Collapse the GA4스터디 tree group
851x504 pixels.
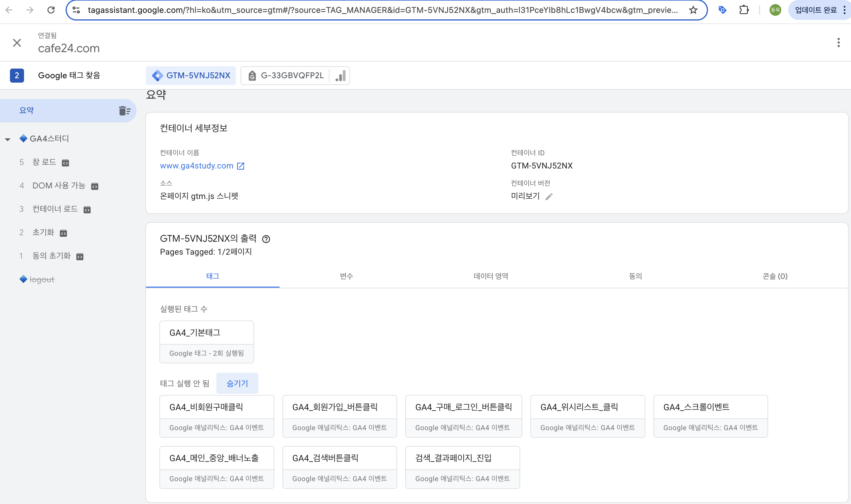pos(8,139)
